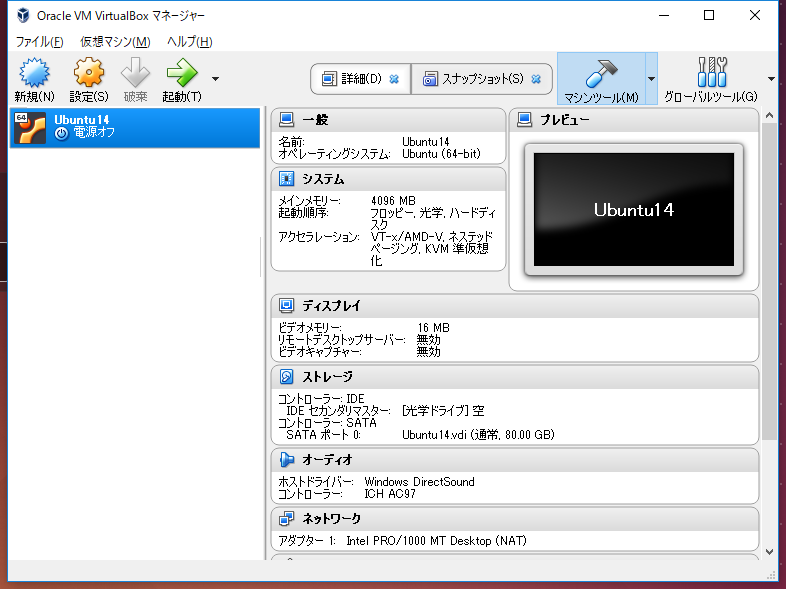
Task: Close the スナップショット(S) tab x icon
Action: pos(536,79)
